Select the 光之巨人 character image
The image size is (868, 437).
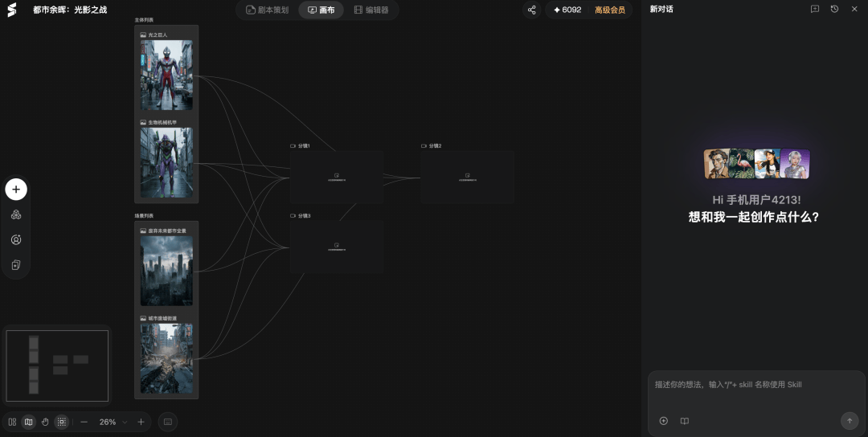click(166, 75)
